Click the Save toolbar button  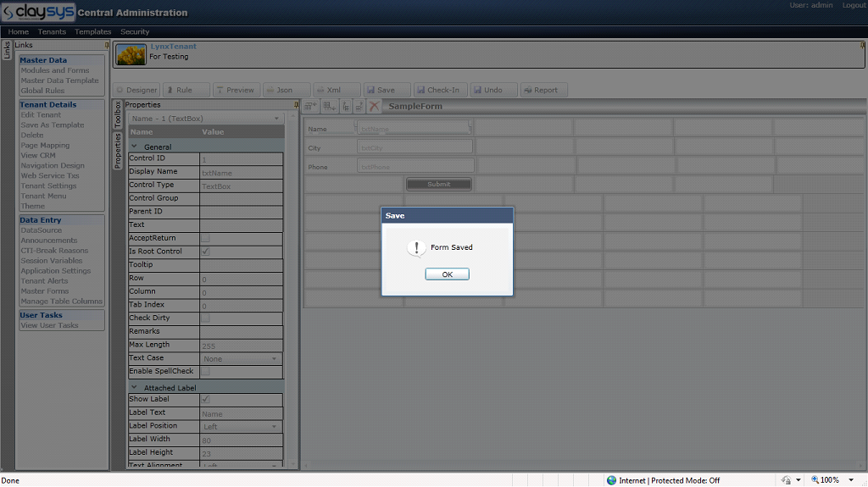tap(387, 90)
